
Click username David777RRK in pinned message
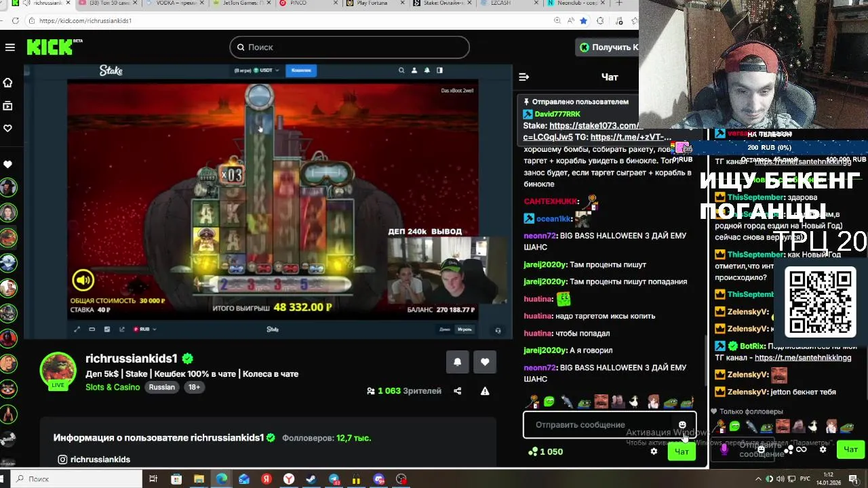click(557, 115)
